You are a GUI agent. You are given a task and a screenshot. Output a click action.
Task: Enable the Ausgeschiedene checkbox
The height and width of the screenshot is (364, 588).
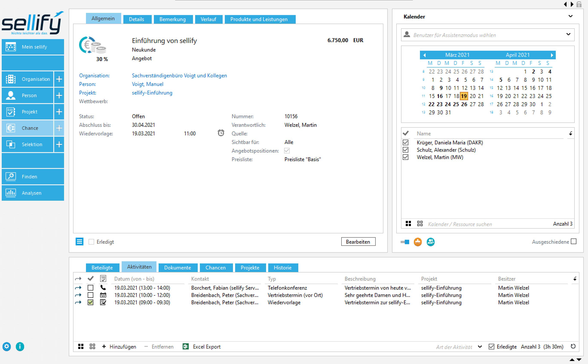click(x=574, y=242)
